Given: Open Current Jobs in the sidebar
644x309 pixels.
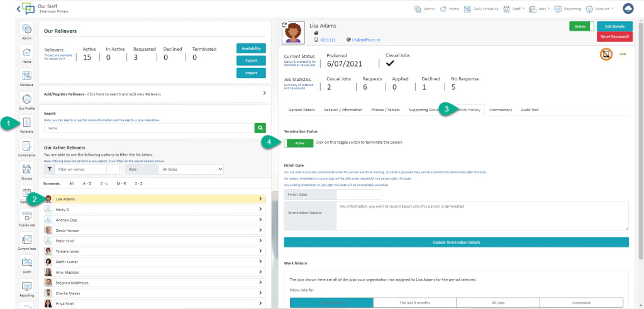Looking at the screenshot, I should 26,241.
